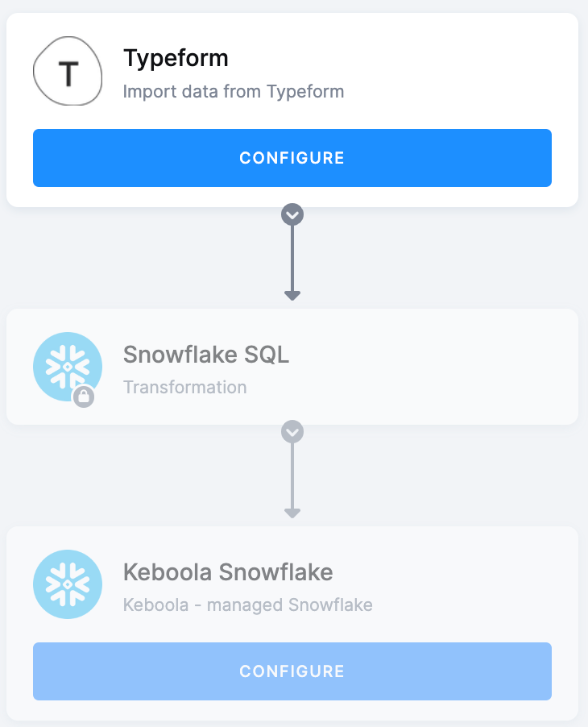This screenshot has height=727, width=588.
Task: Click the snowflake symbol inside the blue circle
Action: [x=68, y=367]
